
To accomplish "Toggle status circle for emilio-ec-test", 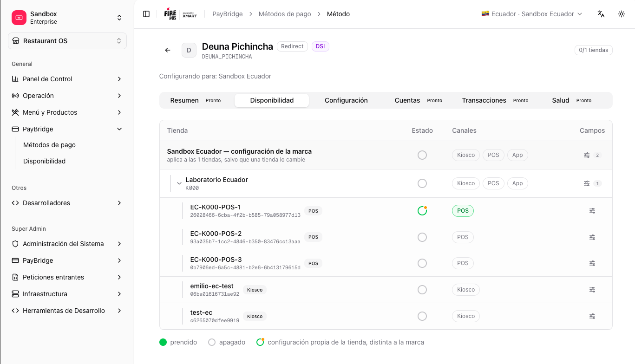I will click(422, 290).
